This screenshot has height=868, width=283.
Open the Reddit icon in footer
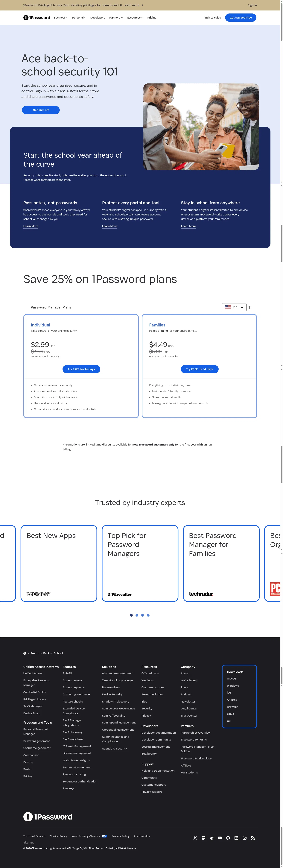[212, 838]
